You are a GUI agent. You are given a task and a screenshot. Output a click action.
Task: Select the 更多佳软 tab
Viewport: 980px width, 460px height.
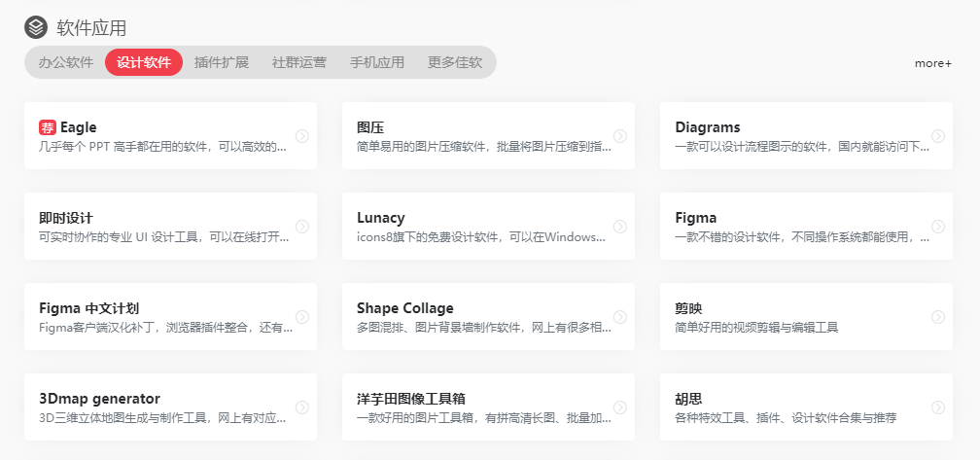tap(455, 62)
